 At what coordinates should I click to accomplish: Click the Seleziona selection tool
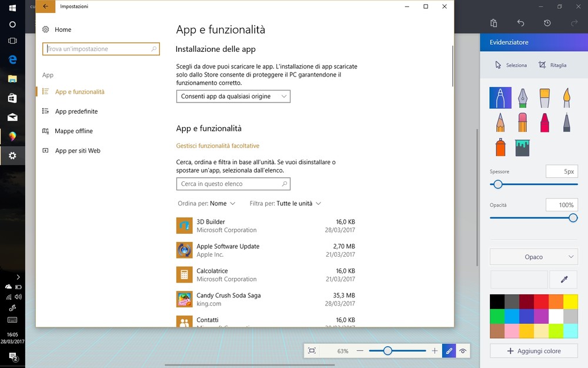tap(511, 65)
